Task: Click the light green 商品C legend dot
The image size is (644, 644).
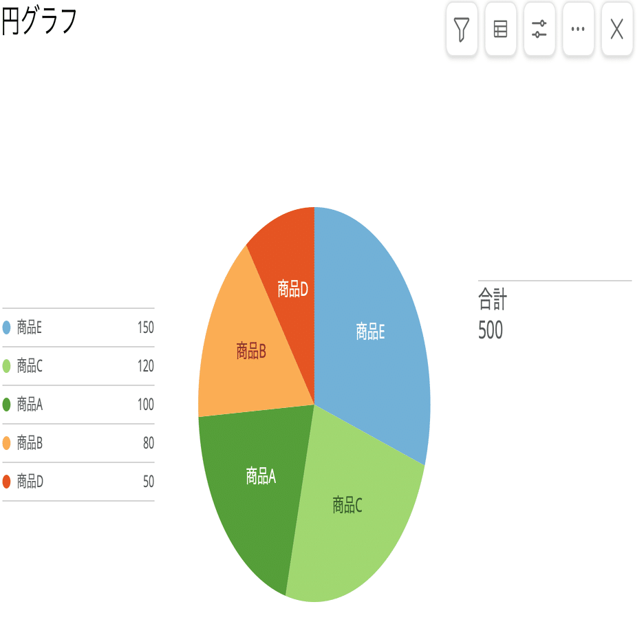Action: pyautogui.click(x=7, y=366)
